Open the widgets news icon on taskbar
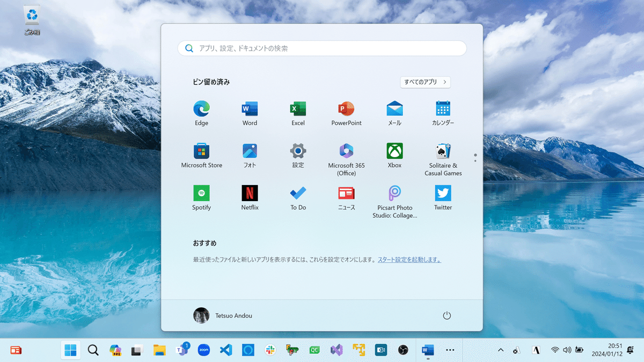The width and height of the screenshot is (644, 362). tap(16, 350)
